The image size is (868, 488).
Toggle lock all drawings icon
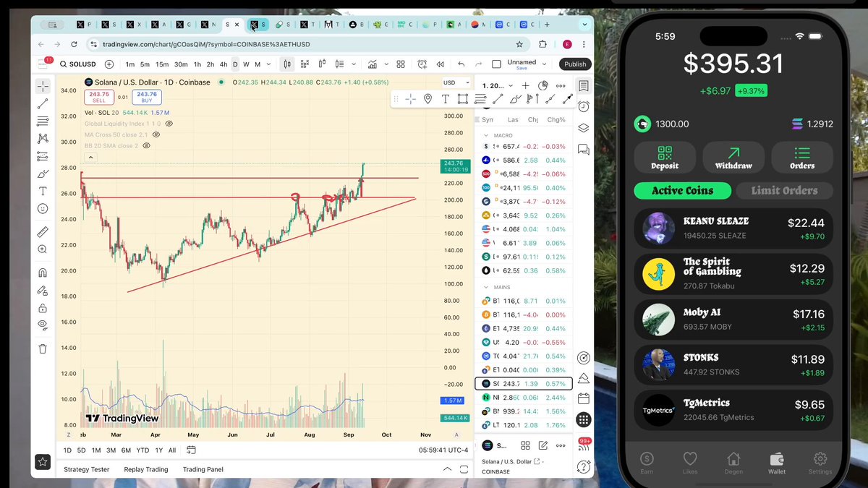coord(43,308)
